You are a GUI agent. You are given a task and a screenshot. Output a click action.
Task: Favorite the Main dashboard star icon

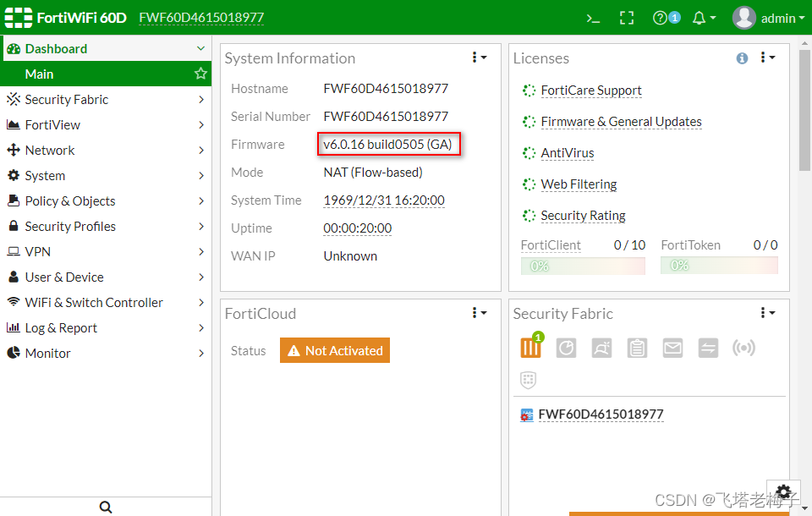tap(200, 74)
